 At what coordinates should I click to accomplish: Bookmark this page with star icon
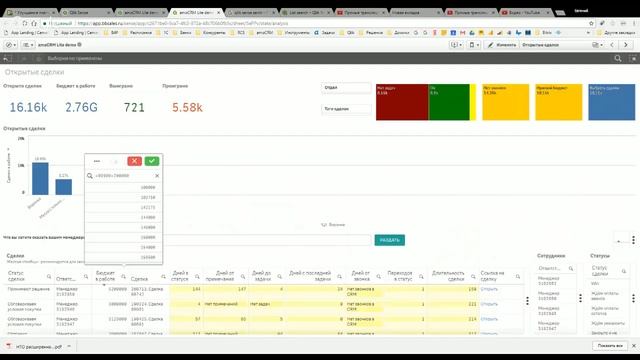(x=591, y=23)
